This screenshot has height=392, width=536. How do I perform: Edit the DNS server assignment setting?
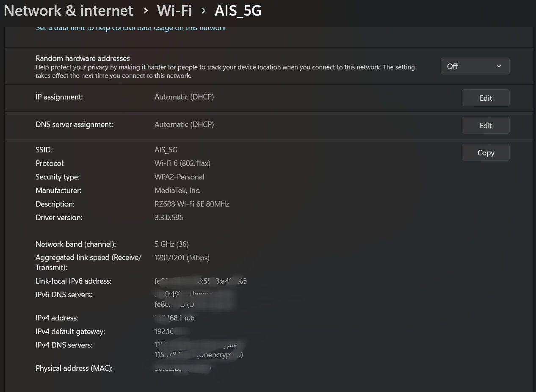point(486,125)
